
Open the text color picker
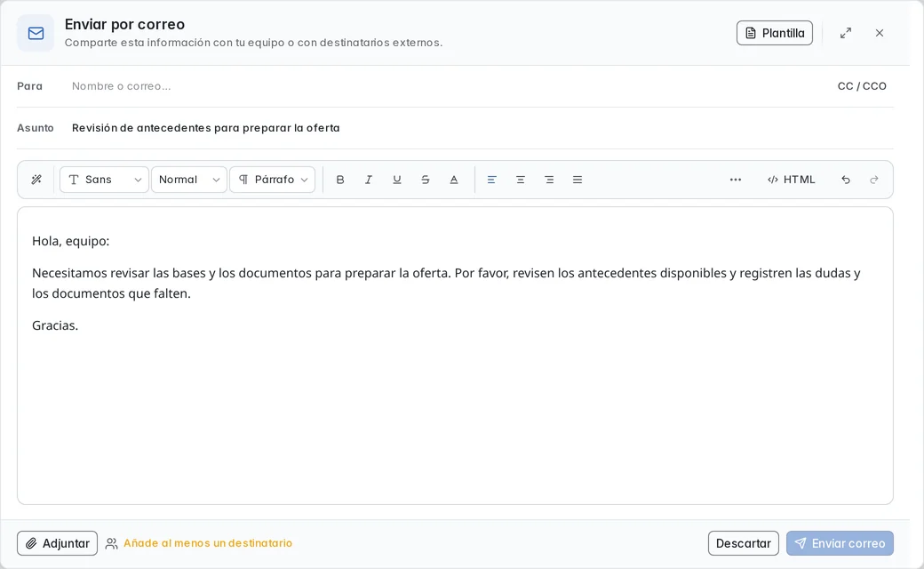coord(454,180)
